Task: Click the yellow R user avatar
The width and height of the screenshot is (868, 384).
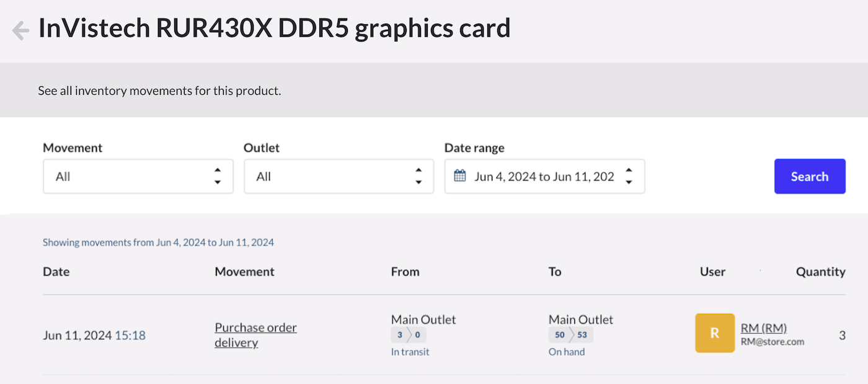Action: tap(714, 333)
